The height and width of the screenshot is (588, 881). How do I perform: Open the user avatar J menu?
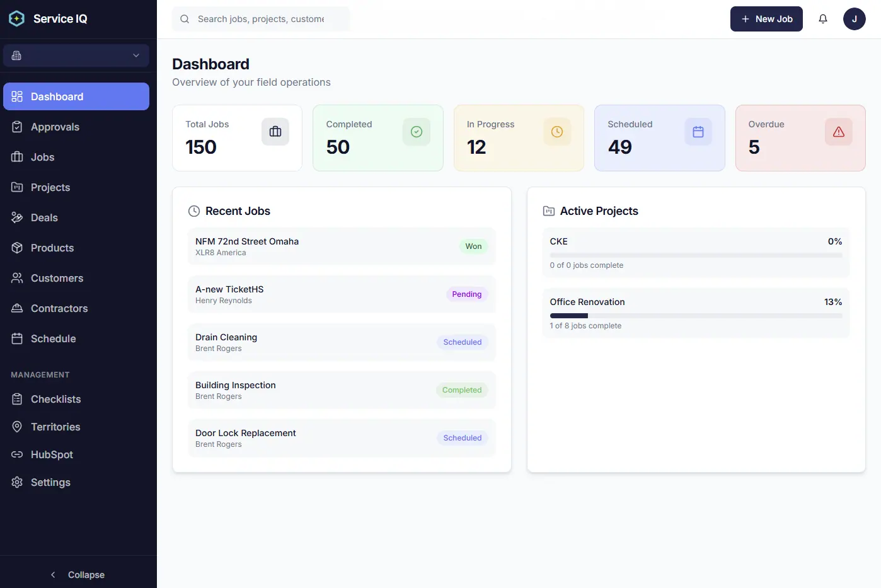855,19
